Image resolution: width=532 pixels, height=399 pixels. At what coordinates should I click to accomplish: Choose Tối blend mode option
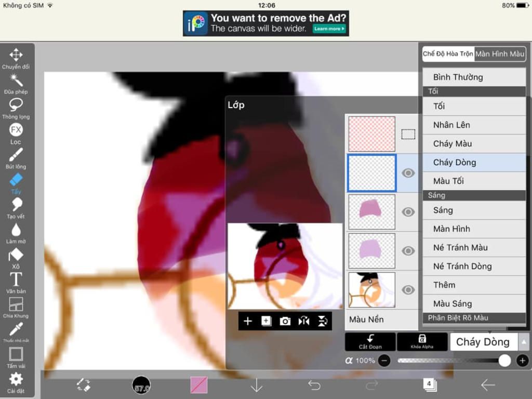point(474,106)
